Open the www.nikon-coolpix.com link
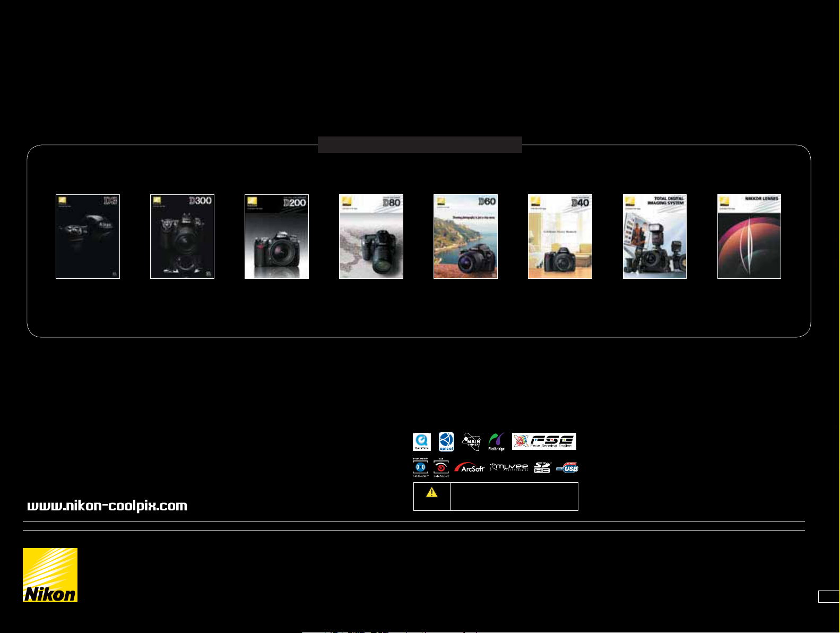840x633 pixels. (107, 506)
